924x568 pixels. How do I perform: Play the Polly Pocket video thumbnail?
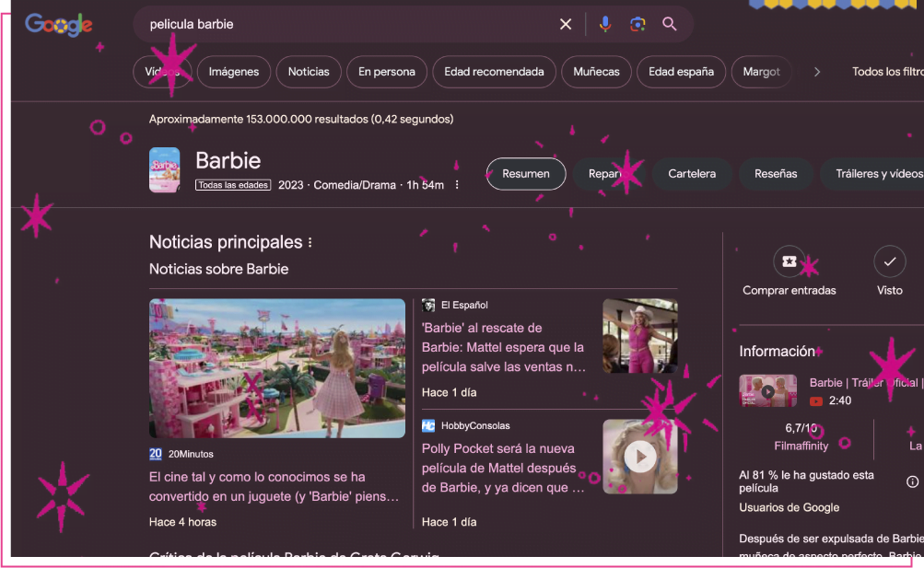(x=639, y=457)
